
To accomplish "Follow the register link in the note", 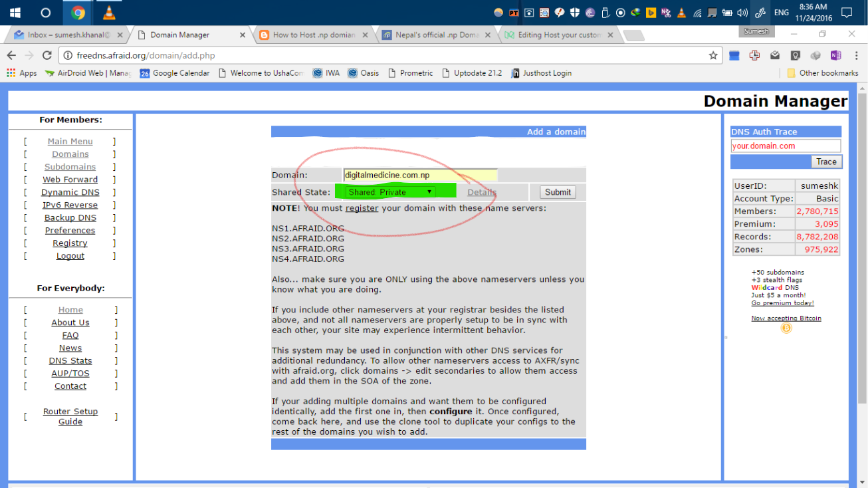I will click(362, 208).
